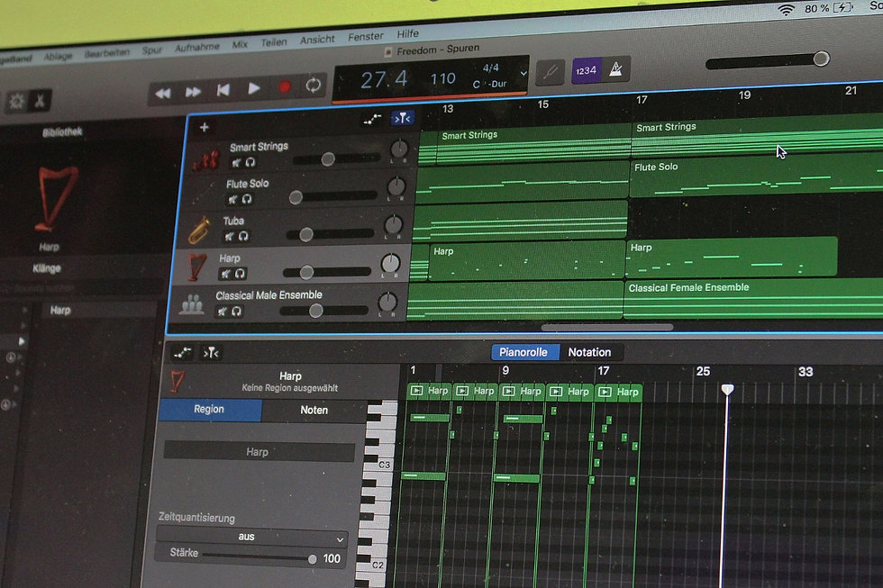This screenshot has width=883, height=588.
Task: Toggle catch playhead icon in piano roll editor
Action: pos(211,353)
